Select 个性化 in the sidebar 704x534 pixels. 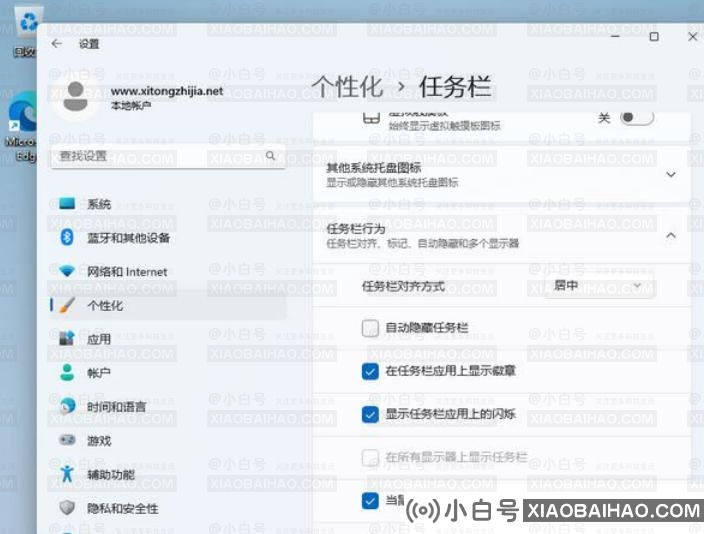168,305
